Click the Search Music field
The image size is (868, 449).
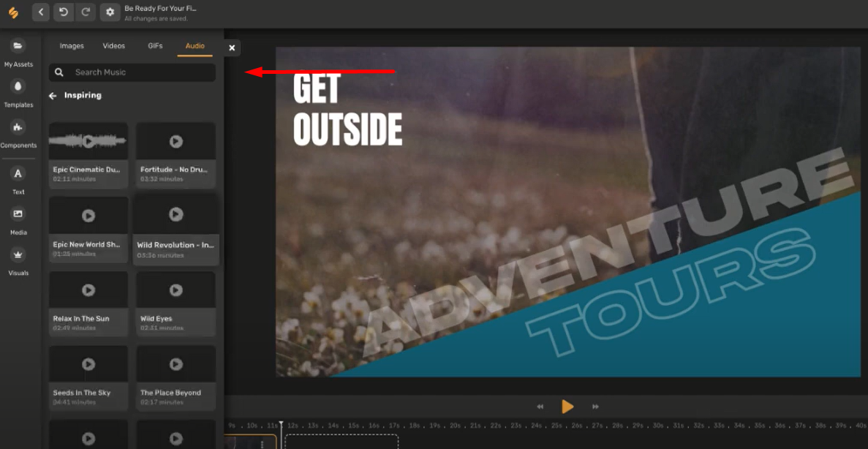tap(132, 72)
